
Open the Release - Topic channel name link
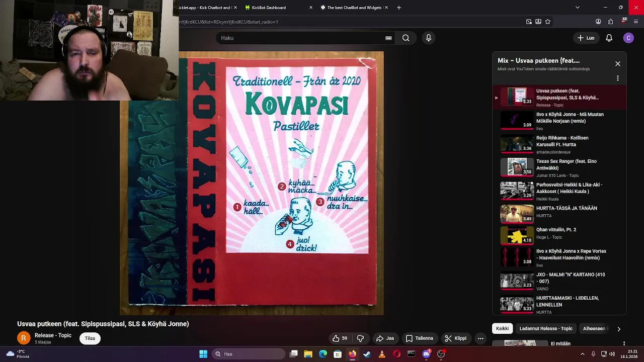coord(53,335)
